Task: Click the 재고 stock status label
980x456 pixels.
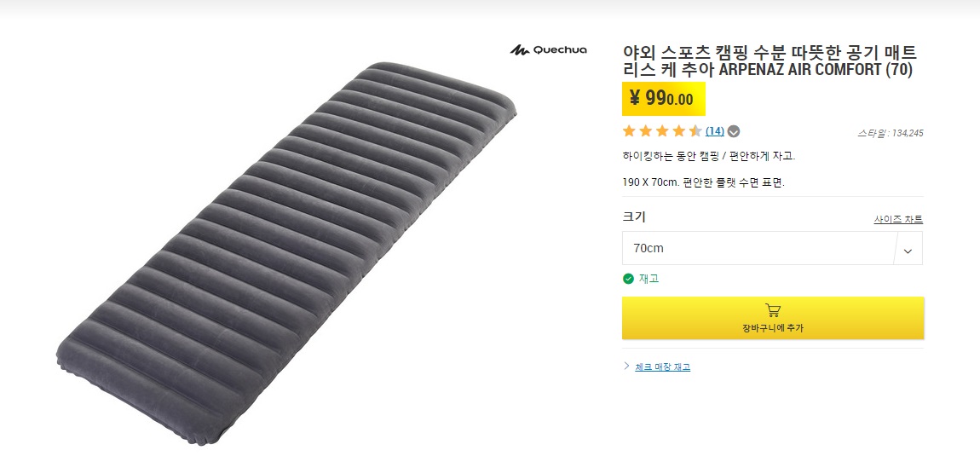Action: coord(649,279)
